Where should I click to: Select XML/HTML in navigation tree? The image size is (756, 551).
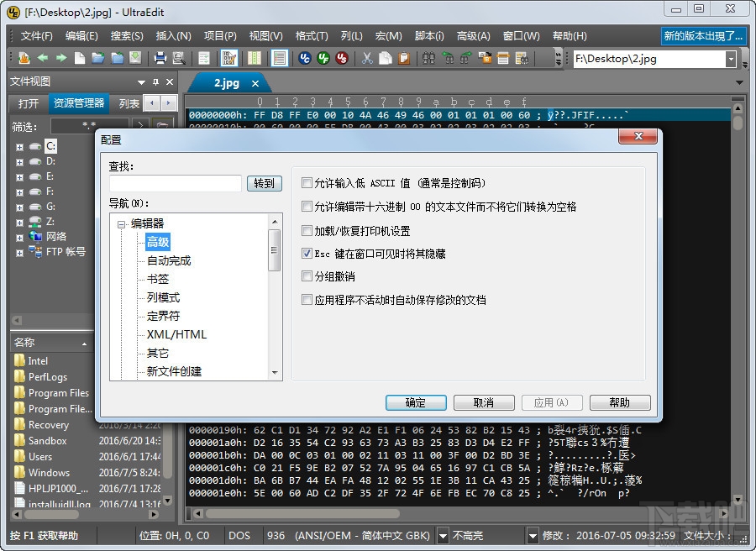tap(176, 334)
